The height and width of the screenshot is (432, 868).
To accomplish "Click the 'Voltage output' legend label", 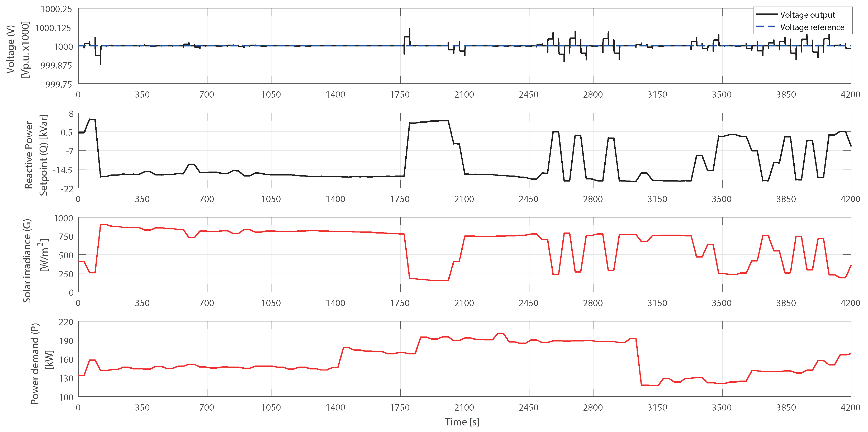I will coord(807,15).
